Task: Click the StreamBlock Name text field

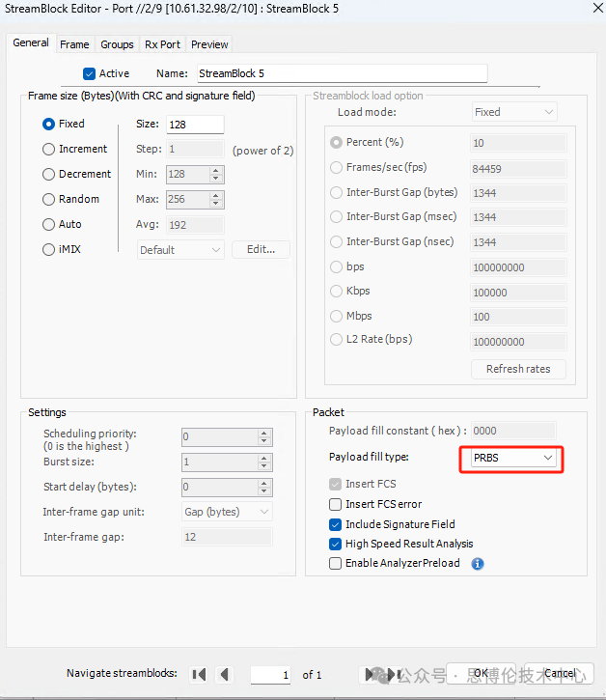Action: [341, 73]
